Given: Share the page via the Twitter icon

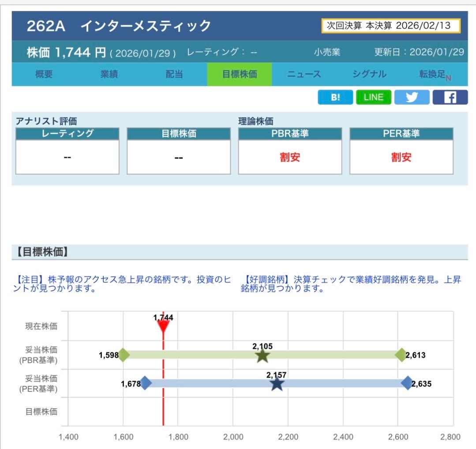Looking at the screenshot, I should tap(412, 97).
